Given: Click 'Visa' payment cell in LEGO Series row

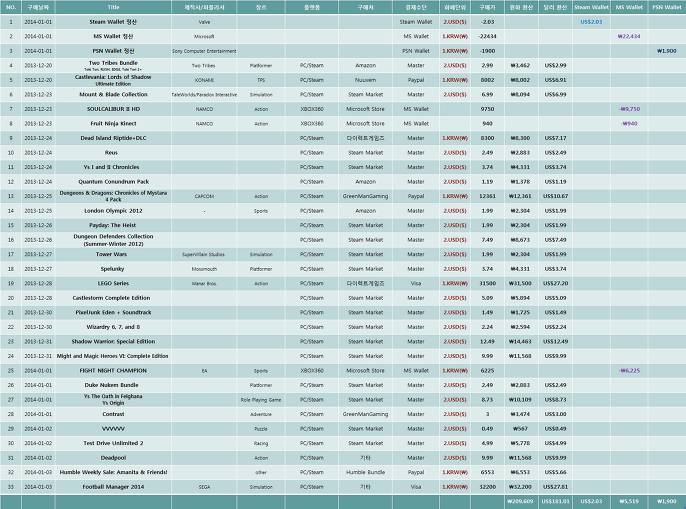Looking at the screenshot, I should (x=416, y=283).
